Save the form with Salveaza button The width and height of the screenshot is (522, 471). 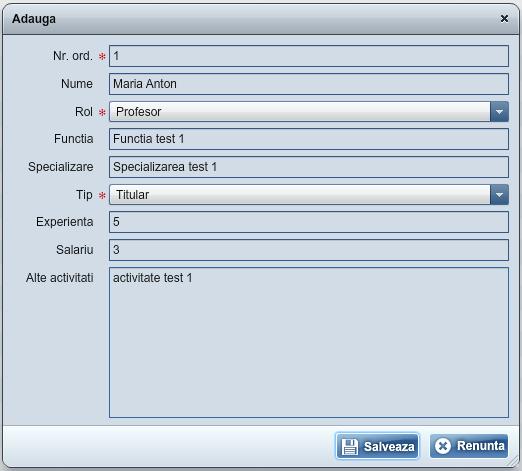coord(377,446)
